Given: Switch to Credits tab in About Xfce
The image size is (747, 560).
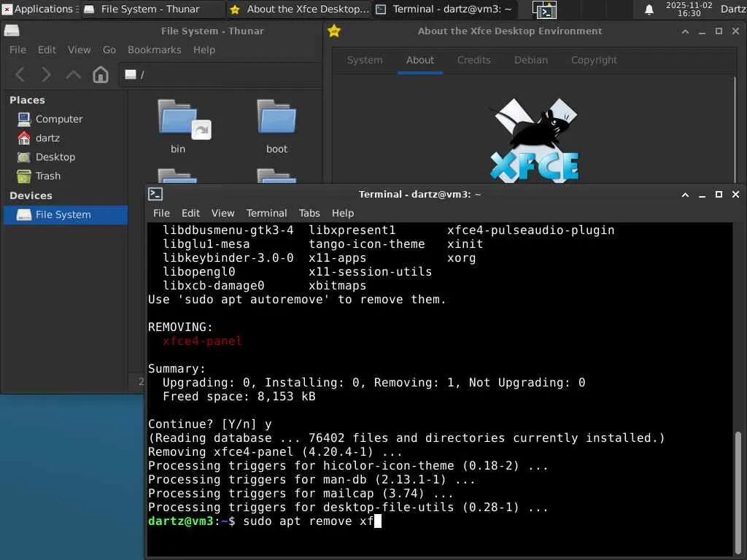Looking at the screenshot, I should (473, 61).
